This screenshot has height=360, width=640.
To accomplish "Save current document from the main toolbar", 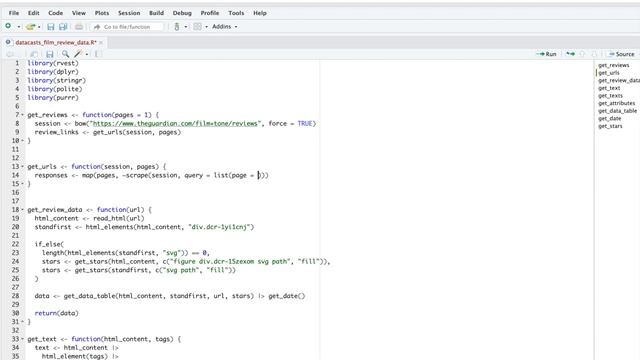I will (51, 27).
